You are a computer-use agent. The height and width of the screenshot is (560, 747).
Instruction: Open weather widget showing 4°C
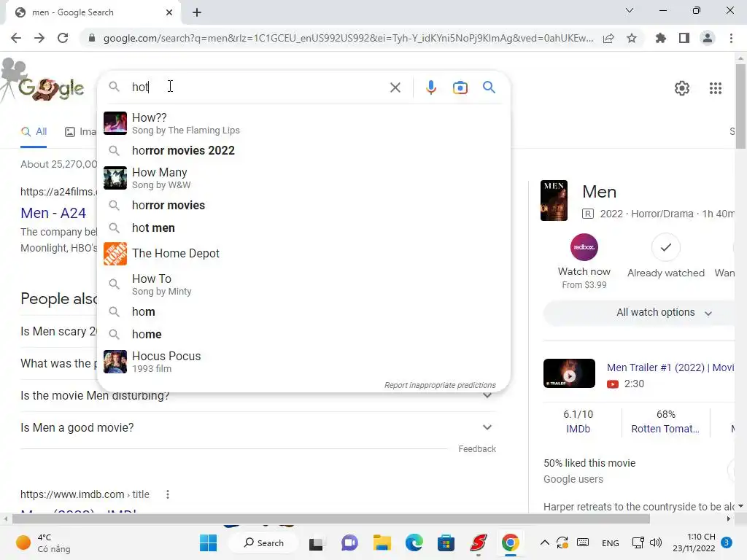[x=43, y=542]
